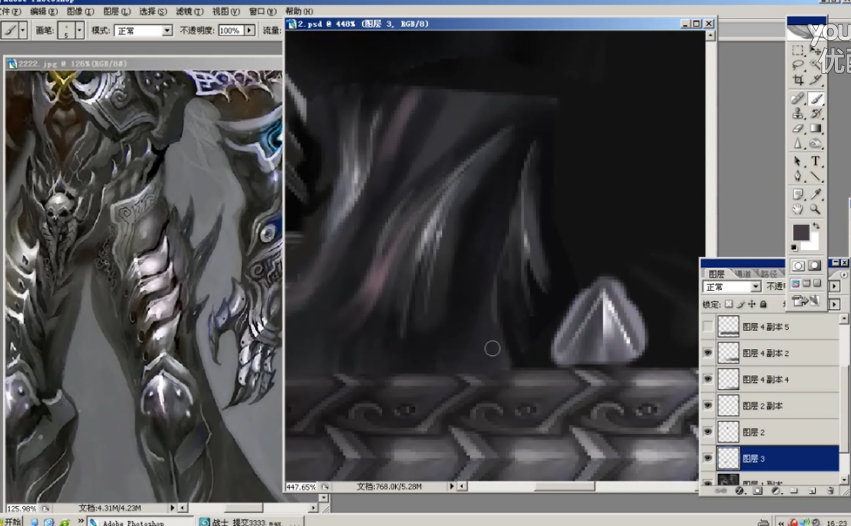Viewport: 851px width, 526px height.
Task: Show hidden layer 图层 4 副本 5
Action: 708,326
